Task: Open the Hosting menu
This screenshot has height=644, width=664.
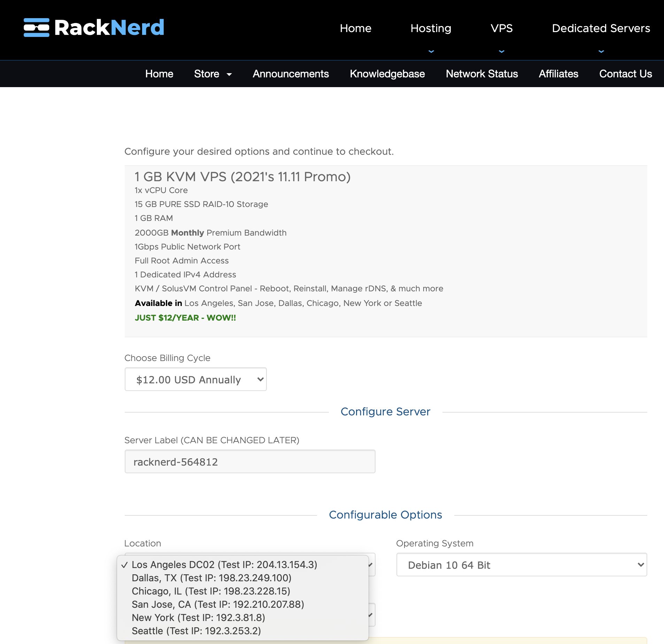Action: tap(431, 28)
